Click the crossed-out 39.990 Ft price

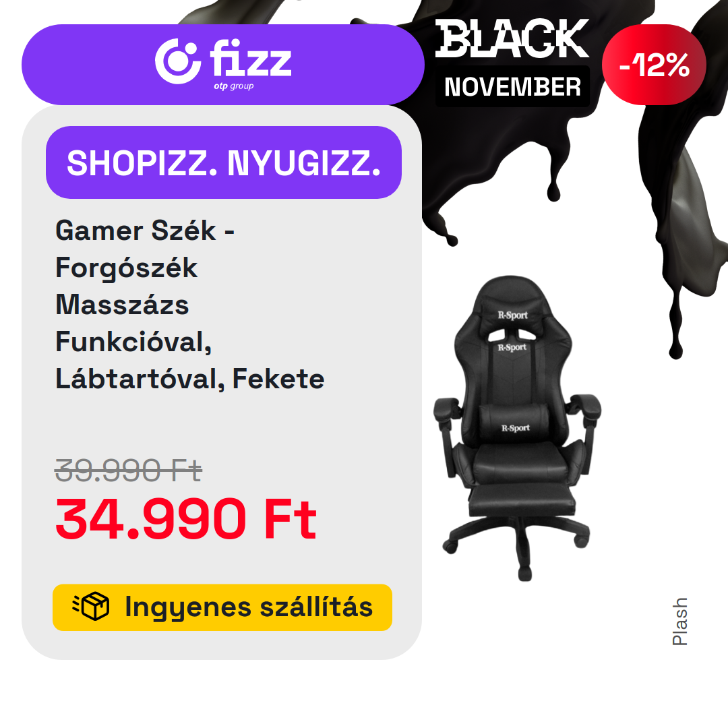[129, 470]
